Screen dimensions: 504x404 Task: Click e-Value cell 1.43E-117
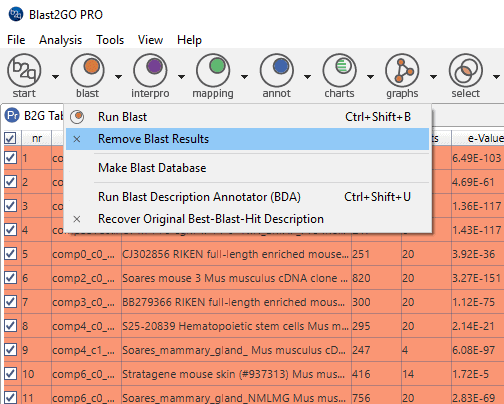[477, 230]
